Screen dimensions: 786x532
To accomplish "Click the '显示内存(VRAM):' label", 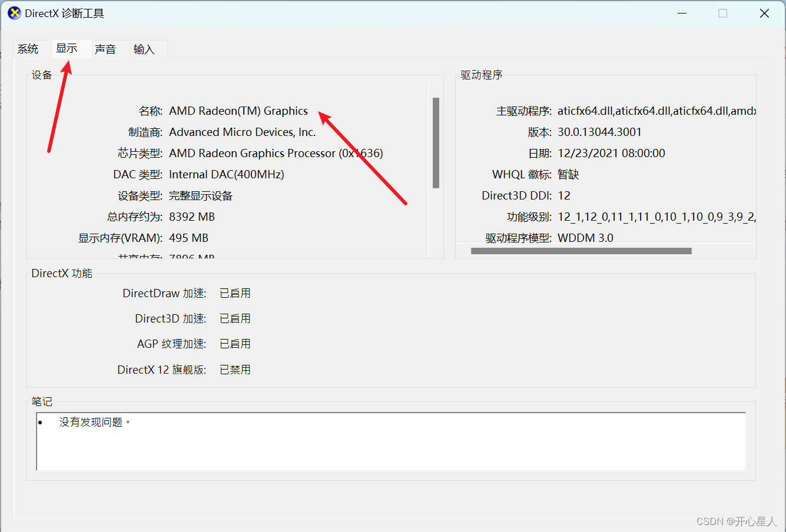I will click(x=121, y=238).
